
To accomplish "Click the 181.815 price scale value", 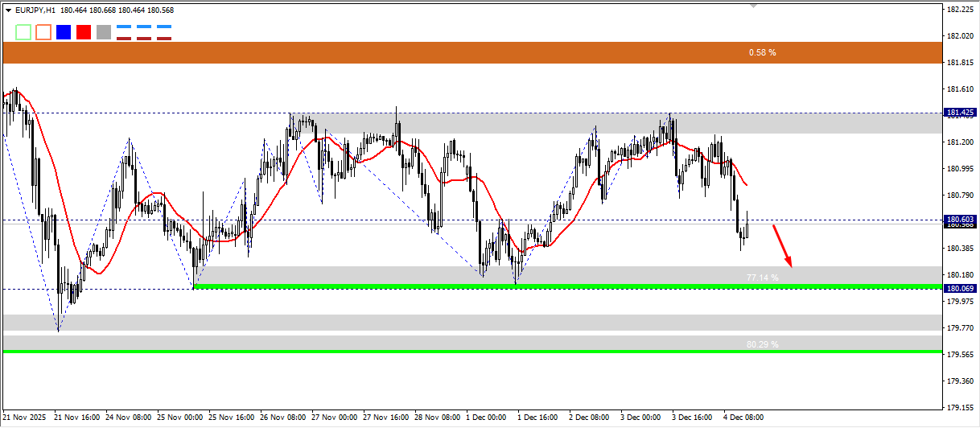I will (x=961, y=63).
